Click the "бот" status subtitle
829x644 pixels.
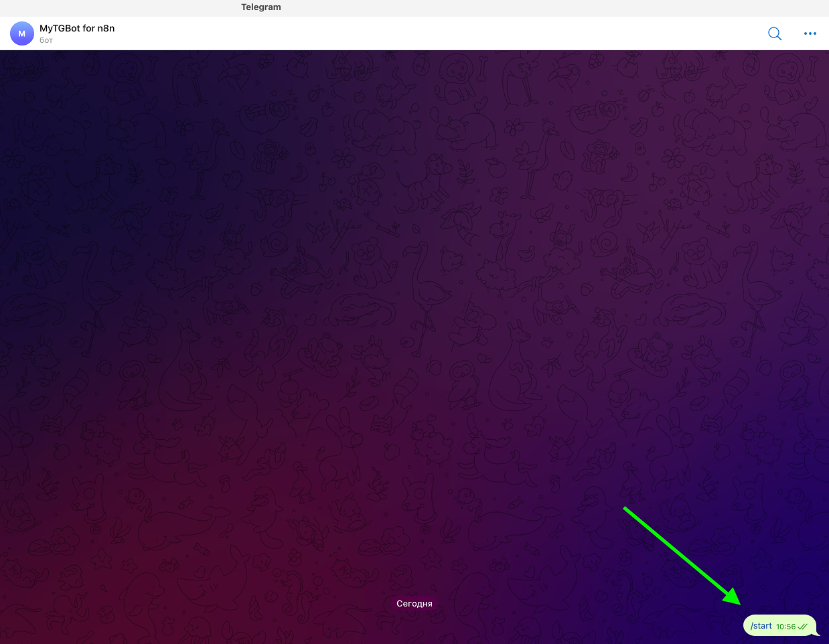click(46, 40)
